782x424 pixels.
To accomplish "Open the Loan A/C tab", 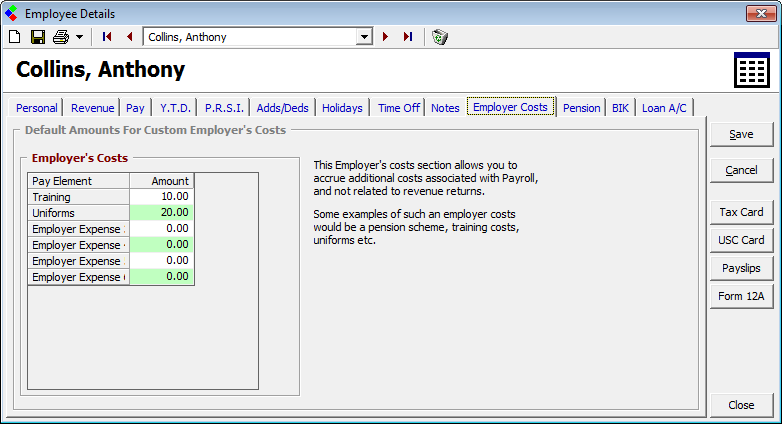I will 664,108.
